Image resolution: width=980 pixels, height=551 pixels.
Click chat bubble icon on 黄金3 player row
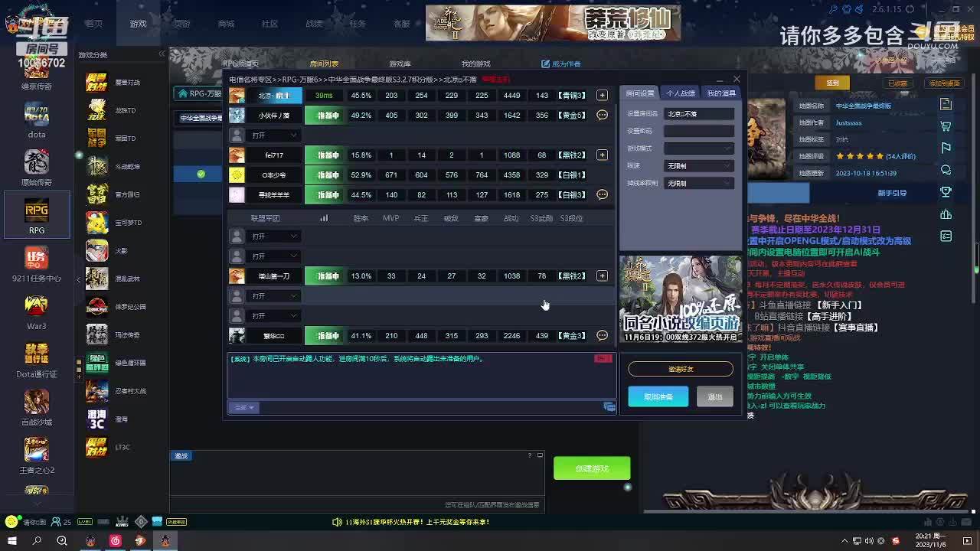[602, 335]
